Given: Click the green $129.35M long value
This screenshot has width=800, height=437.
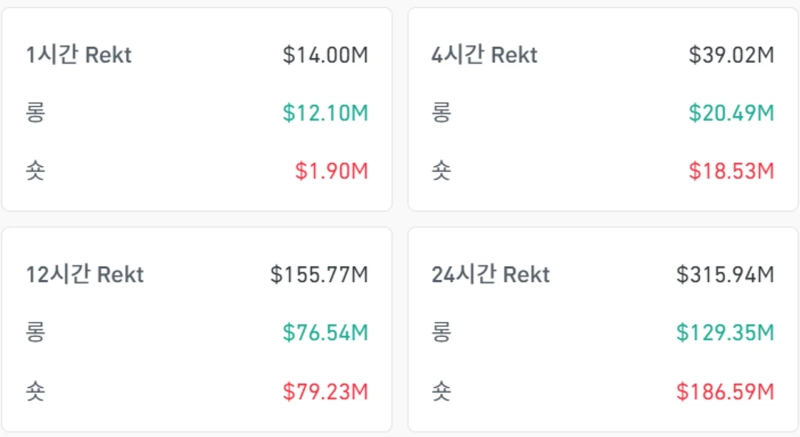Looking at the screenshot, I should tap(725, 332).
